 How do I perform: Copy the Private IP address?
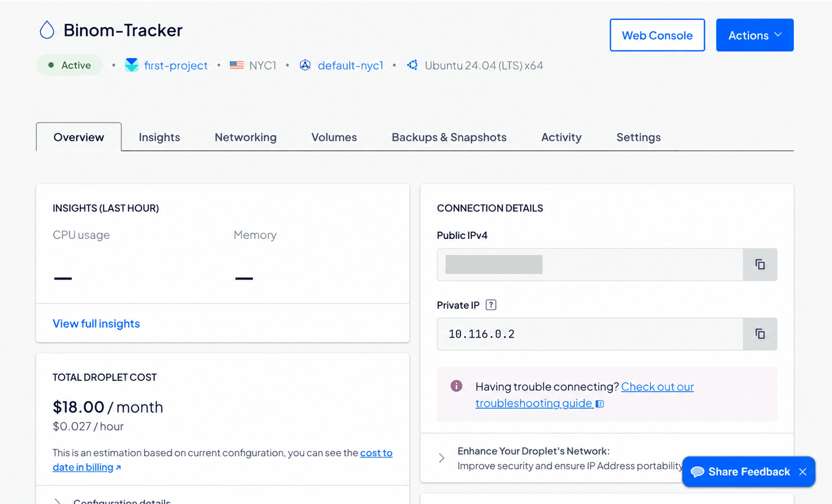tap(760, 334)
